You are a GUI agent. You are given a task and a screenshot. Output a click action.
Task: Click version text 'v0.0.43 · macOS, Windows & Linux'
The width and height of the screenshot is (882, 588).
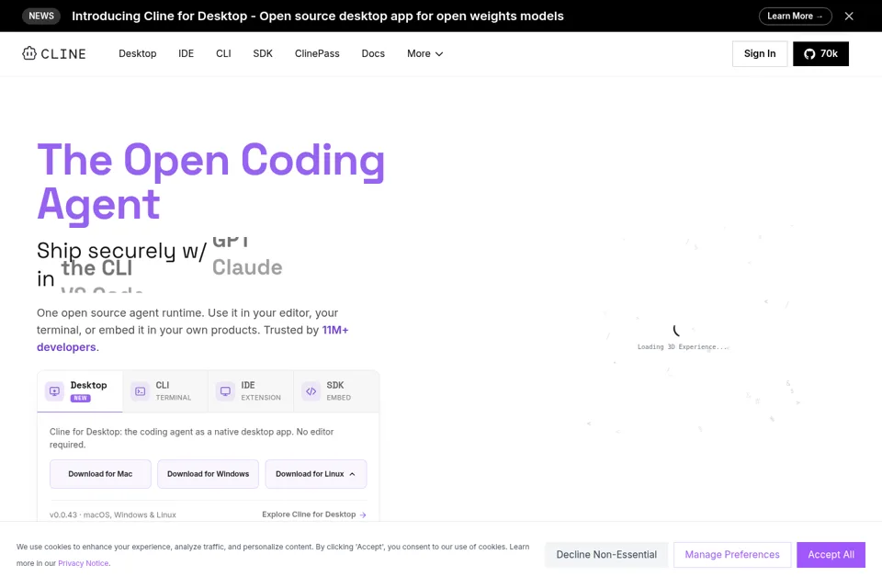[x=112, y=514]
